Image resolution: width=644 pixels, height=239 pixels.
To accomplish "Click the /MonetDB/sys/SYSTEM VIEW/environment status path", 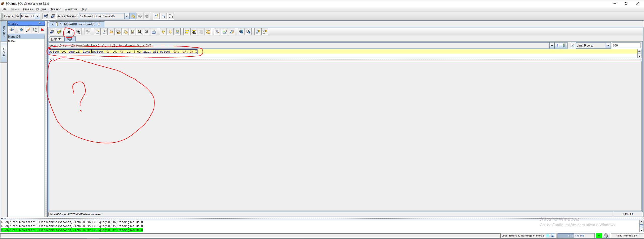I will [x=75, y=214].
